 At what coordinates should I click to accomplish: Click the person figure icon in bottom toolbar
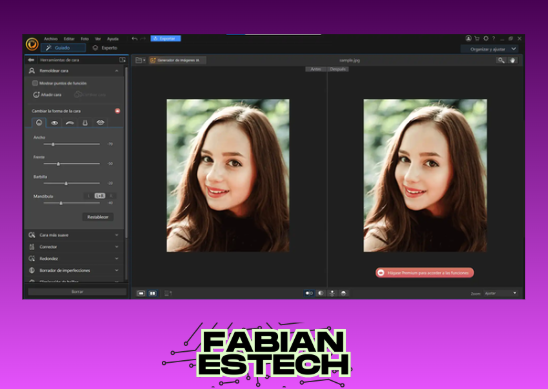332,293
